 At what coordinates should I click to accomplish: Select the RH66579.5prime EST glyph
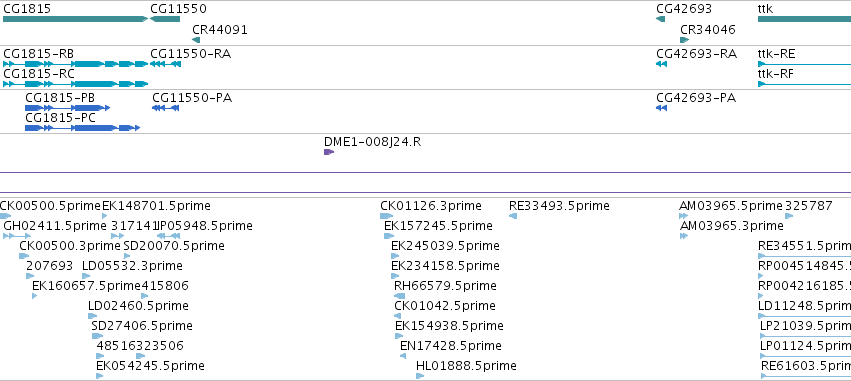pos(399,296)
